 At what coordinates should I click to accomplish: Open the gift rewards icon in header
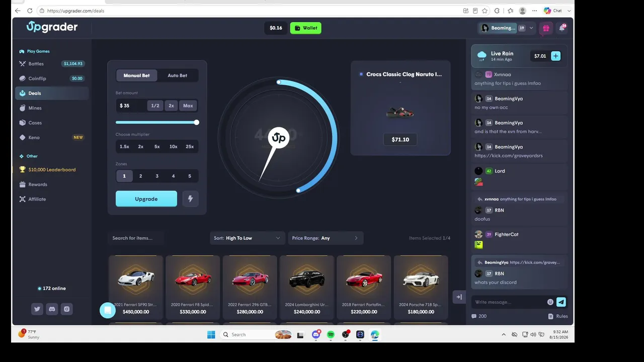[x=545, y=28]
